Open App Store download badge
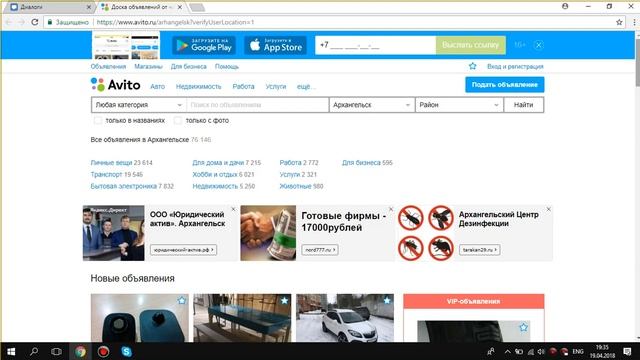This screenshot has height=360, width=640. [276, 45]
